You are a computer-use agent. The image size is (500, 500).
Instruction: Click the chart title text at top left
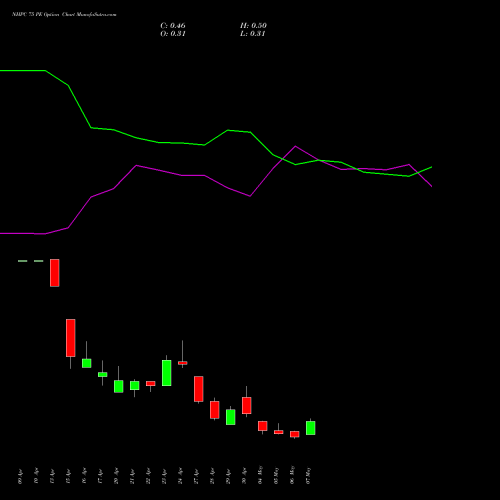click(64, 15)
